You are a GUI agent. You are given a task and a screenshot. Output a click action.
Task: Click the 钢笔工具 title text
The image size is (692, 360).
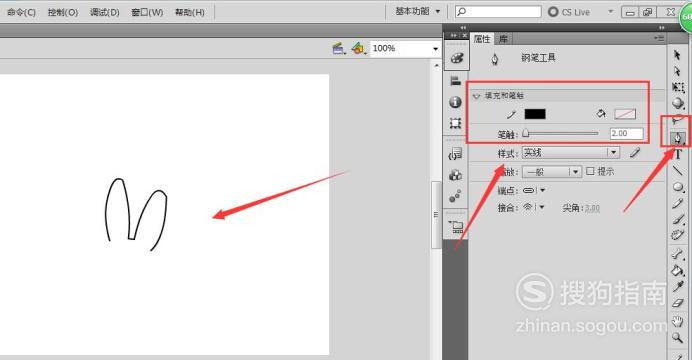[538, 58]
